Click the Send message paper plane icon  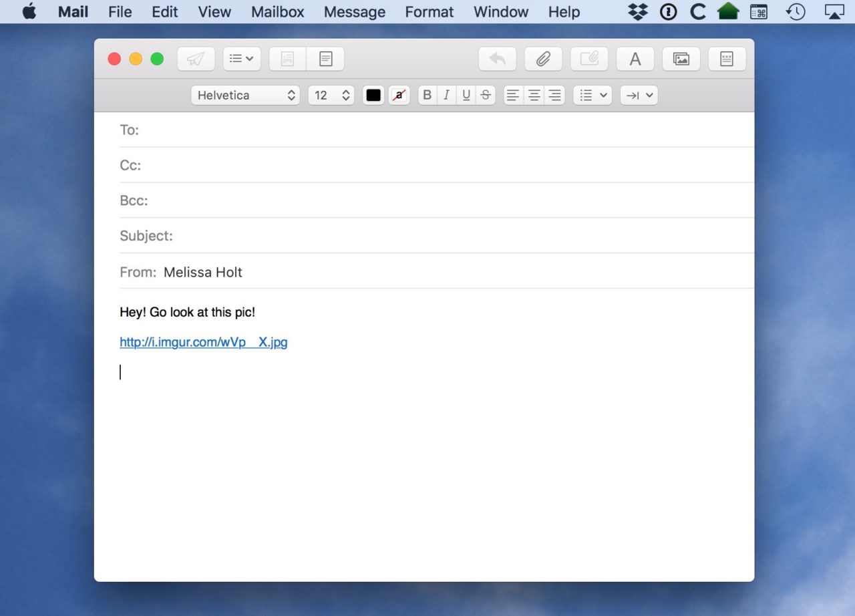[x=196, y=59]
